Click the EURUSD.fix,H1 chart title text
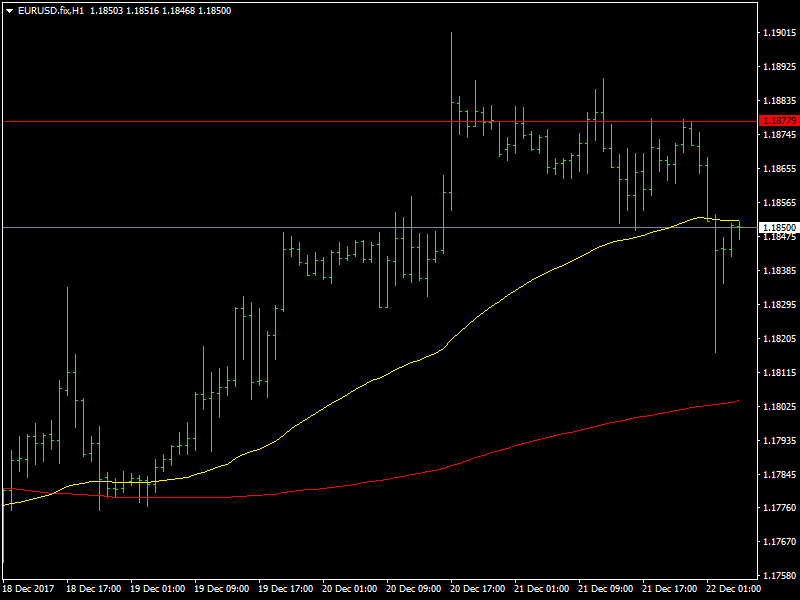 click(51, 11)
